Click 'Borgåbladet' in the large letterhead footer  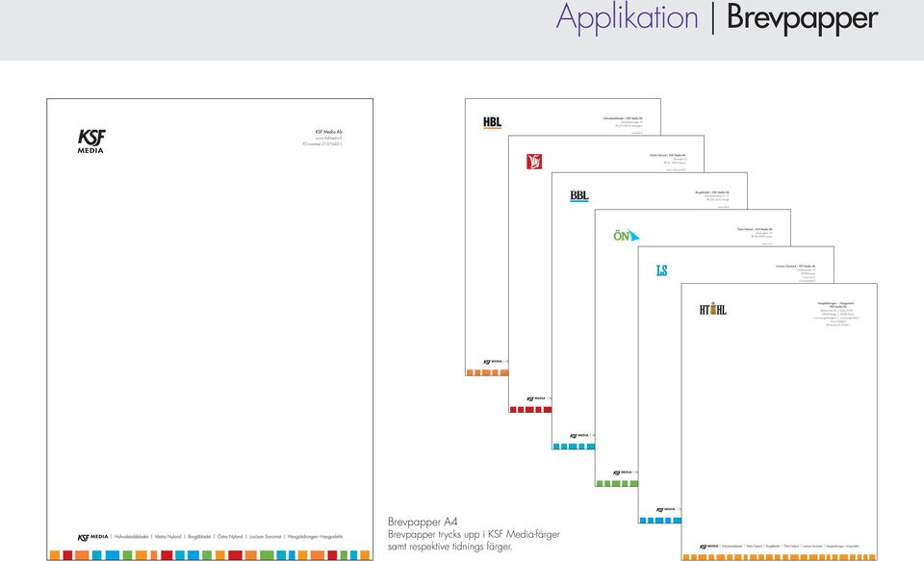pyautogui.click(x=199, y=537)
